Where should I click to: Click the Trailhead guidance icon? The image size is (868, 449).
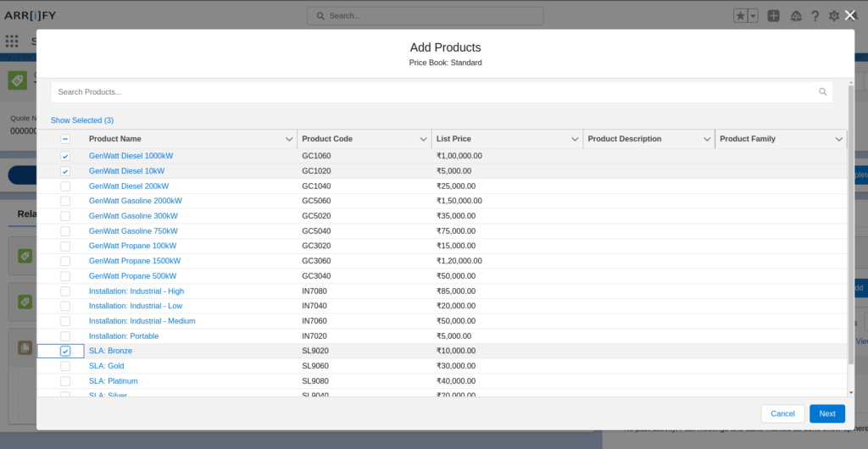(x=795, y=16)
